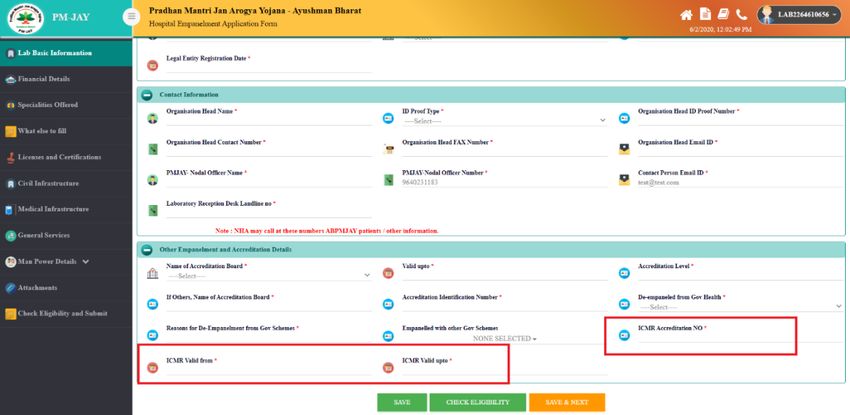The width and height of the screenshot is (850, 415).
Task: Open Check Eligibility and Submit section
Action: click(66, 314)
